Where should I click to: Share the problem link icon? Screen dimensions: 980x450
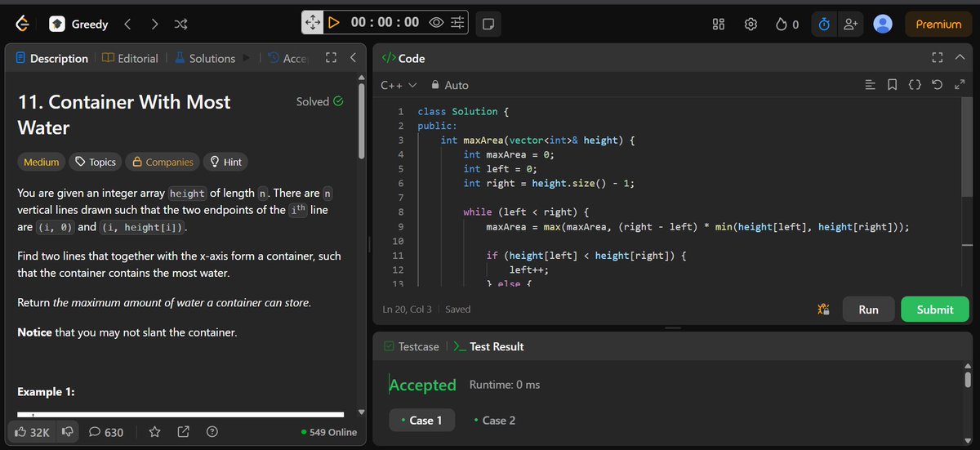[x=183, y=431]
